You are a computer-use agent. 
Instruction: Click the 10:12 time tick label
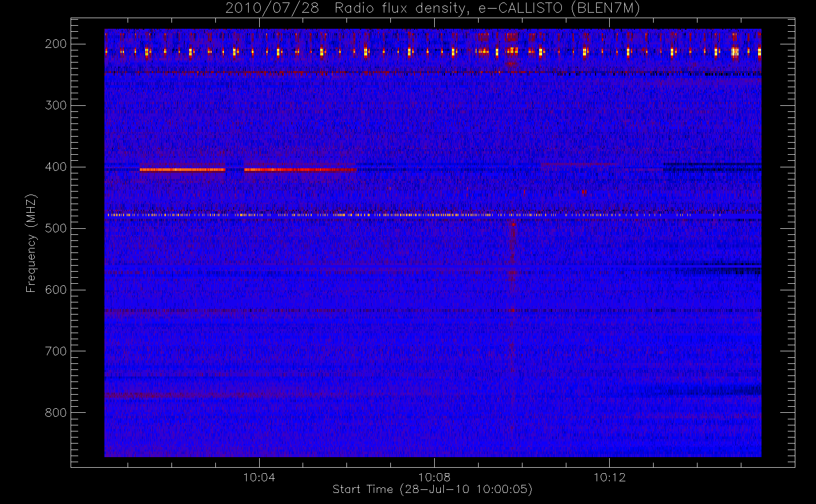(x=609, y=477)
